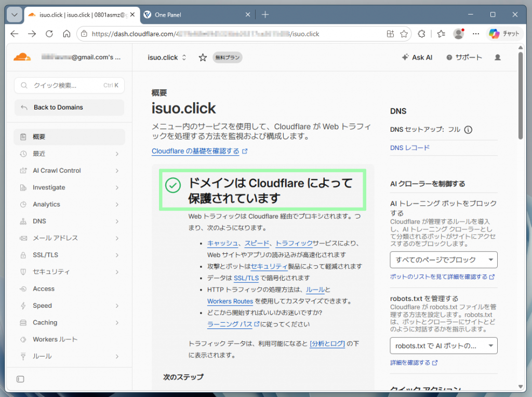Open 詳細を確認する link under robots.txt

(414, 363)
